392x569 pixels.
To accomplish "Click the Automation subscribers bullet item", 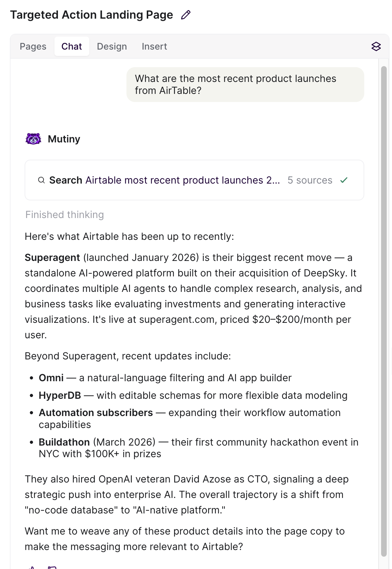I will tap(190, 418).
